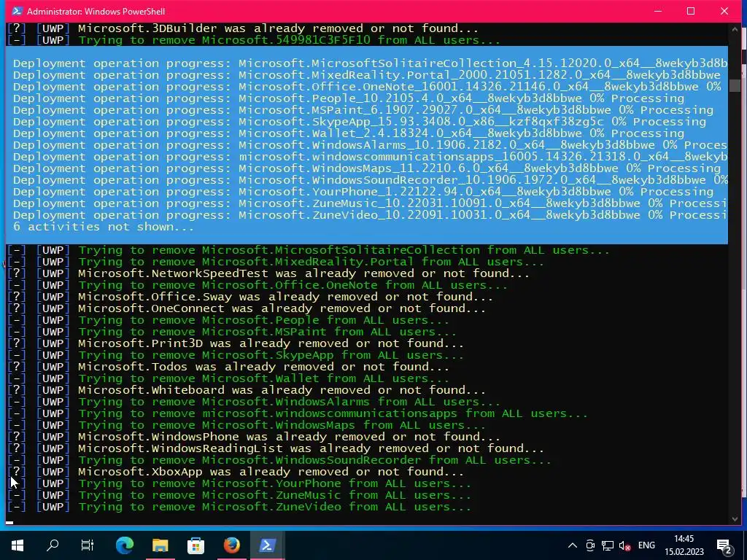The height and width of the screenshot is (560, 747).
Task: Click 'Trying to remove Microsoft.MicrosoftSolitaireCollection' log line
Action: point(309,250)
